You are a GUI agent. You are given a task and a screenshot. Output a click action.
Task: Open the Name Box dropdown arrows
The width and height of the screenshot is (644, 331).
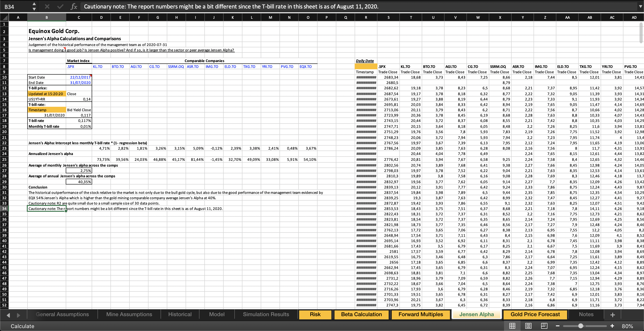pyautogui.click(x=34, y=6)
